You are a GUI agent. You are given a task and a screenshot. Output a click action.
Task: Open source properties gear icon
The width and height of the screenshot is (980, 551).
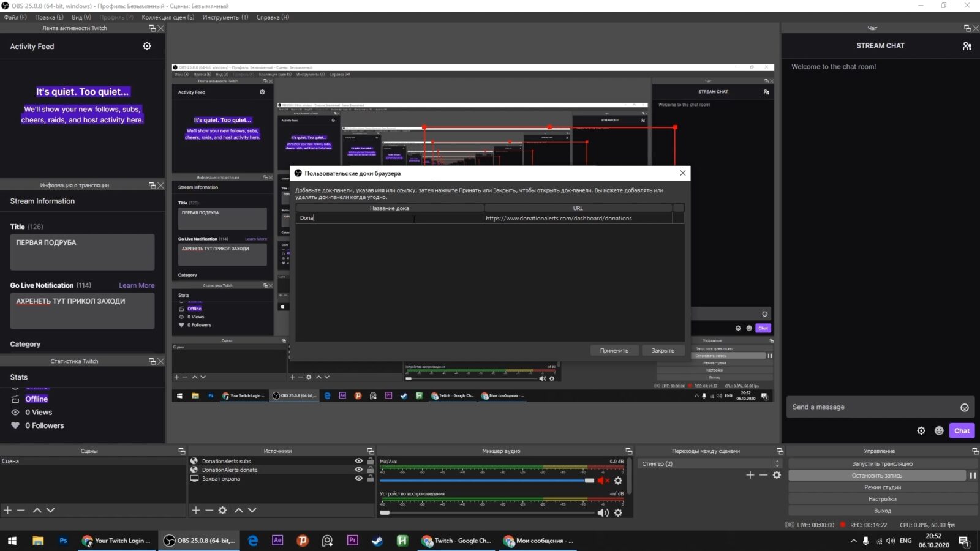point(223,510)
